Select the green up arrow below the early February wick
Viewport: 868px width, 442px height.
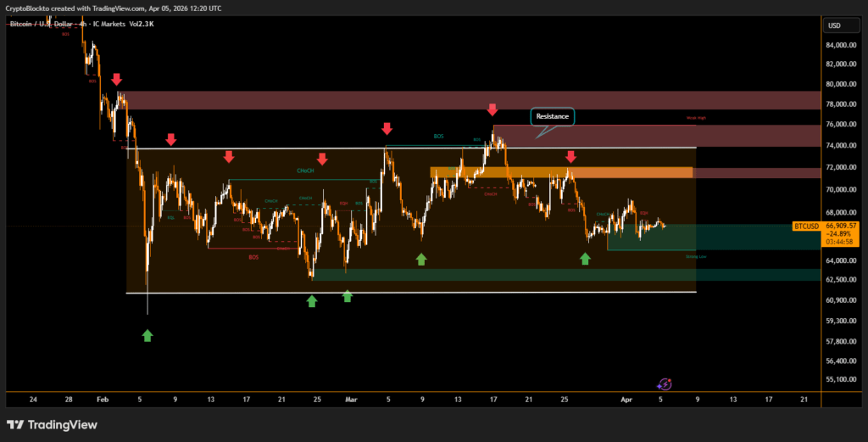pos(147,335)
